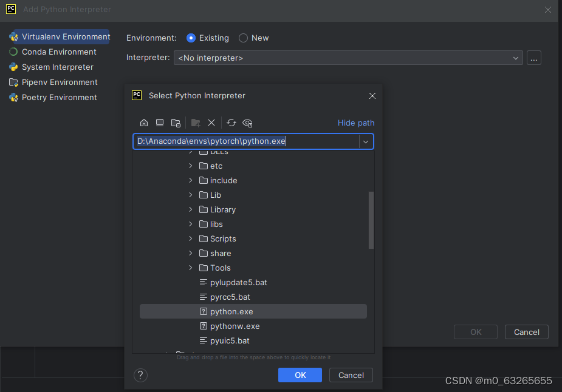Click Cancel in Add Python Interpreter window
Screen dimensions: 562x392
pyautogui.click(x=527, y=332)
